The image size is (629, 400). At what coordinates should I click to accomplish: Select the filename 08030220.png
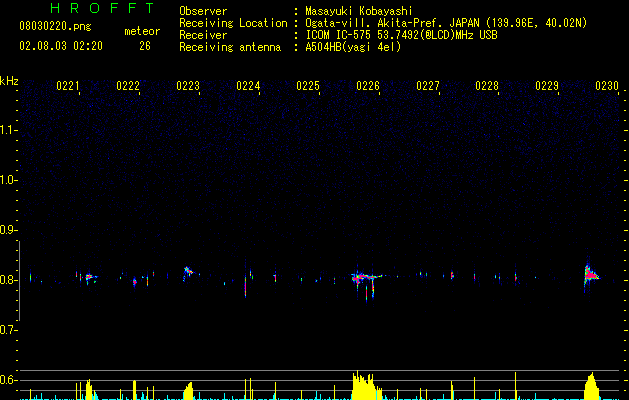55,27
